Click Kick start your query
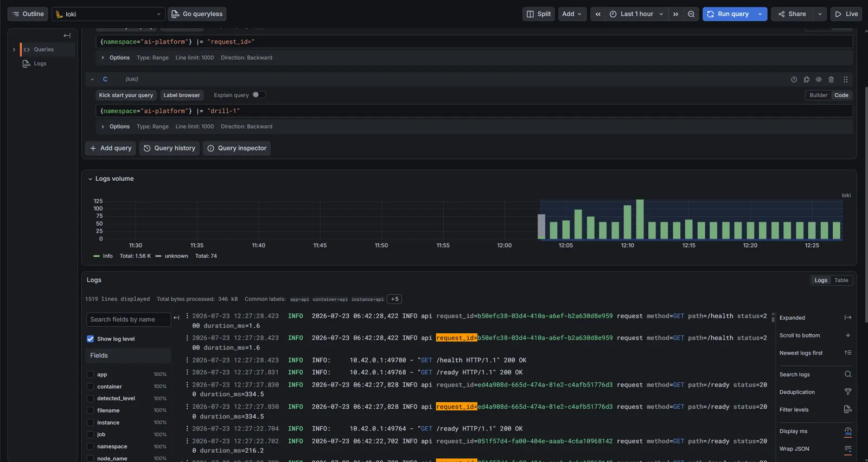This screenshot has height=462, width=868. (x=126, y=95)
